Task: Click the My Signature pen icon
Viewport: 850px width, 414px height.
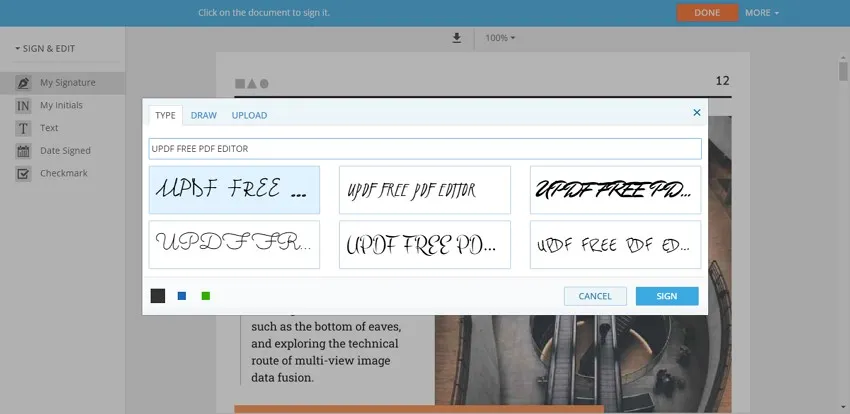Action: click(x=23, y=82)
